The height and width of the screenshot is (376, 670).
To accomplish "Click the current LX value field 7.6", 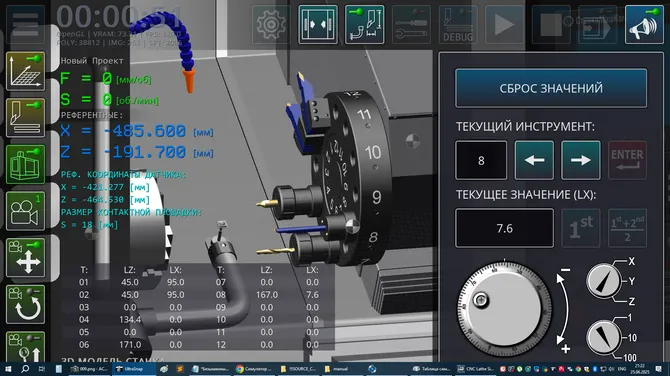I will pyautogui.click(x=504, y=228).
